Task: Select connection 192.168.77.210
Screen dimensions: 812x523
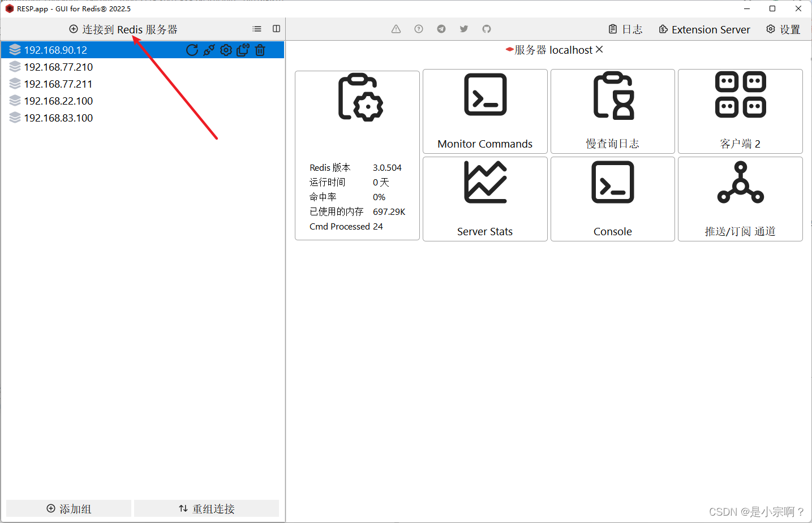Action: pyautogui.click(x=143, y=67)
